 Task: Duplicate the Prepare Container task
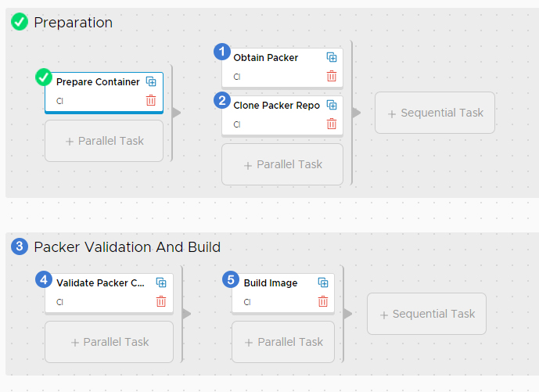click(x=151, y=82)
